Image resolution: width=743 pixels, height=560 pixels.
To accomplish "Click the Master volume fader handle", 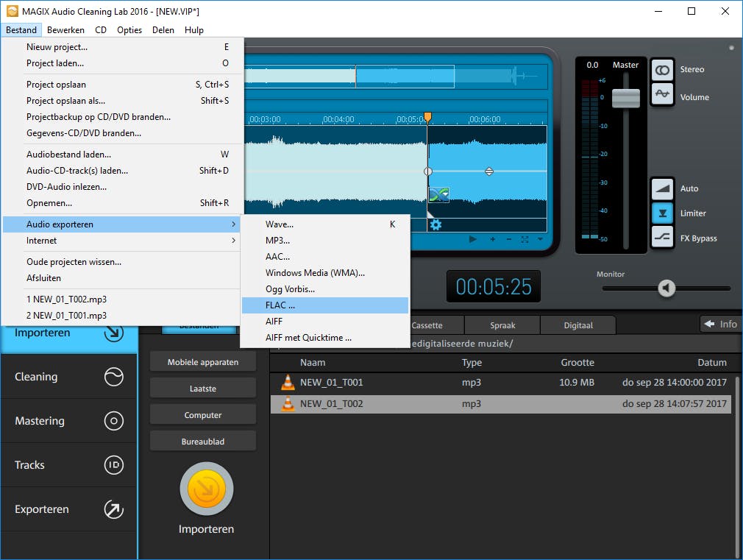I will (x=626, y=98).
